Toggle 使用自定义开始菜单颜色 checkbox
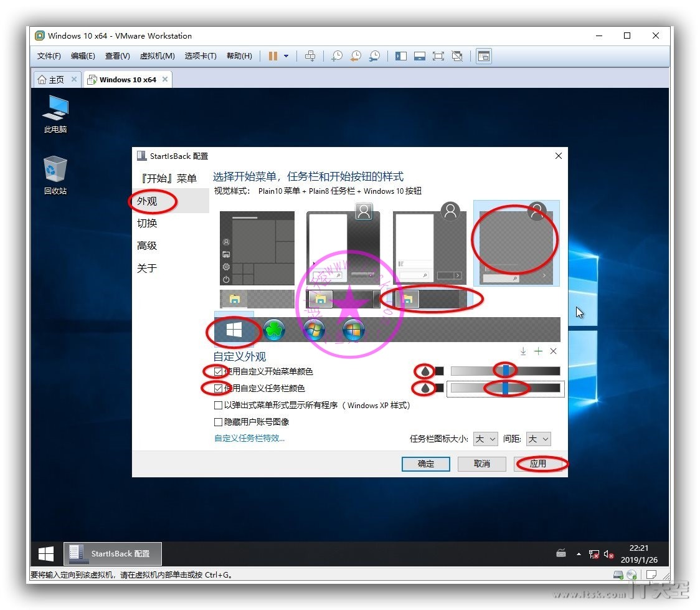This screenshot has width=700, height=610. [219, 371]
